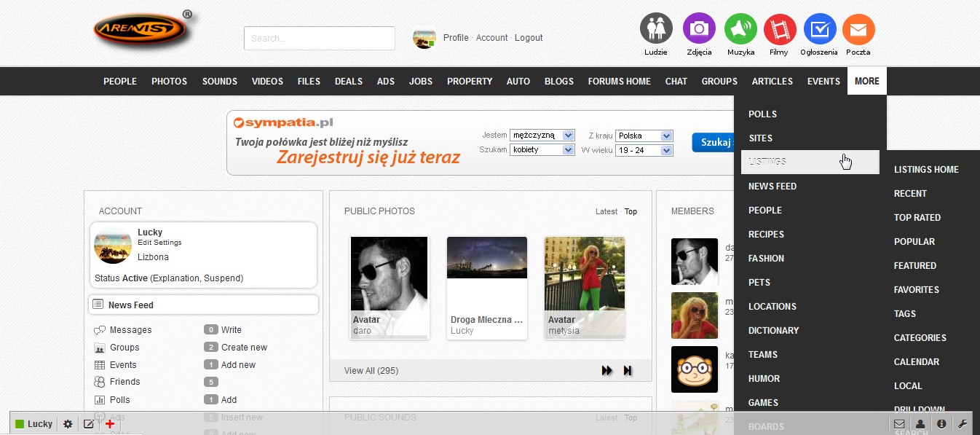Click the green Muzyka icon
This screenshot has height=435, width=980.
740,29
